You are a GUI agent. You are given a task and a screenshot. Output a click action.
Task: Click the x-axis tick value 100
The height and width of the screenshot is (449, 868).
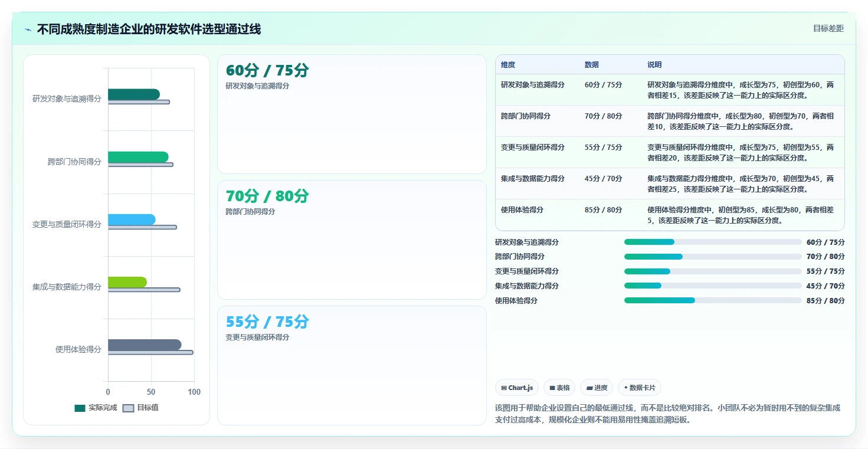pos(194,392)
